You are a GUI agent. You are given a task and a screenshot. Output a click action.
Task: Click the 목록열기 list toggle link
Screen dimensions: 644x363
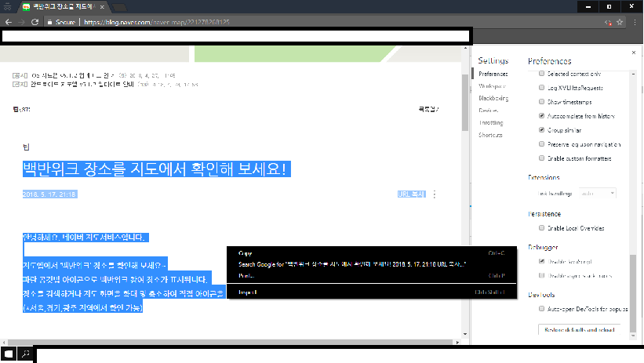coord(428,109)
